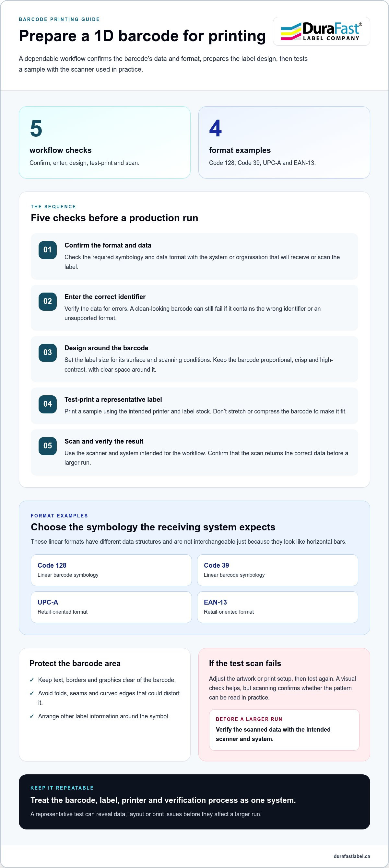389x868 pixels.
Task: Click the large 5 workflow checks number
Action: 36,129
